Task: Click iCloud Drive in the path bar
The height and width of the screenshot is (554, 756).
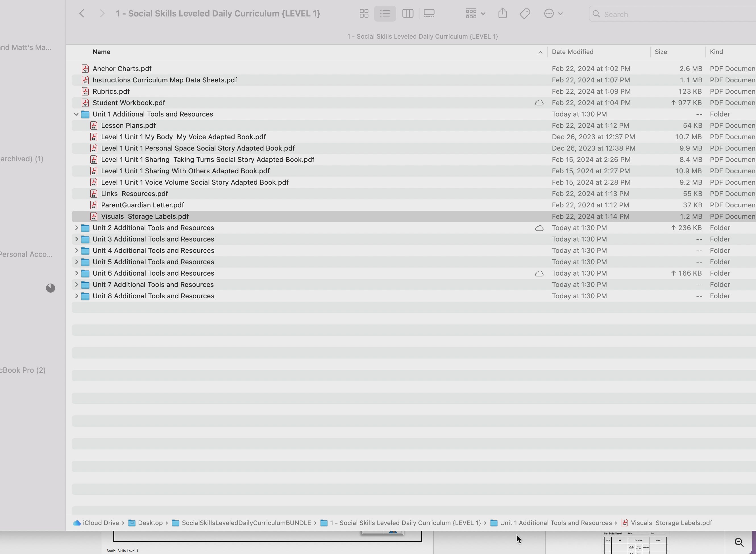Action: pos(101,523)
